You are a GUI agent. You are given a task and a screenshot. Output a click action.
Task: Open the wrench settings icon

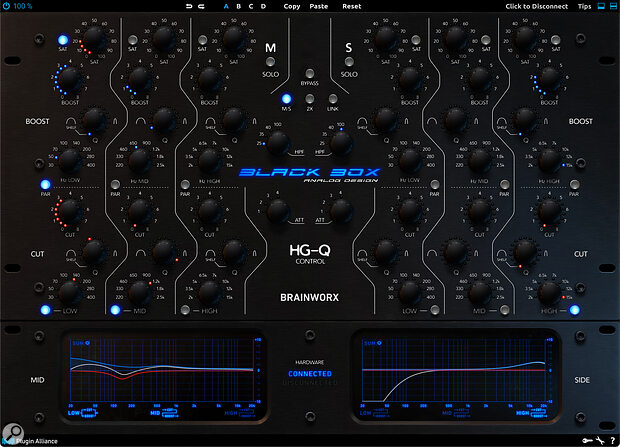(600, 440)
